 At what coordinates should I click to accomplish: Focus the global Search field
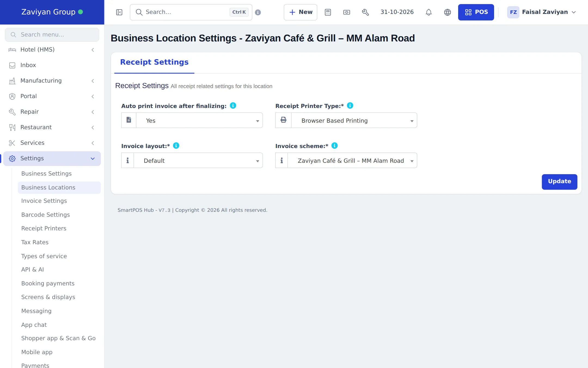[x=191, y=12]
